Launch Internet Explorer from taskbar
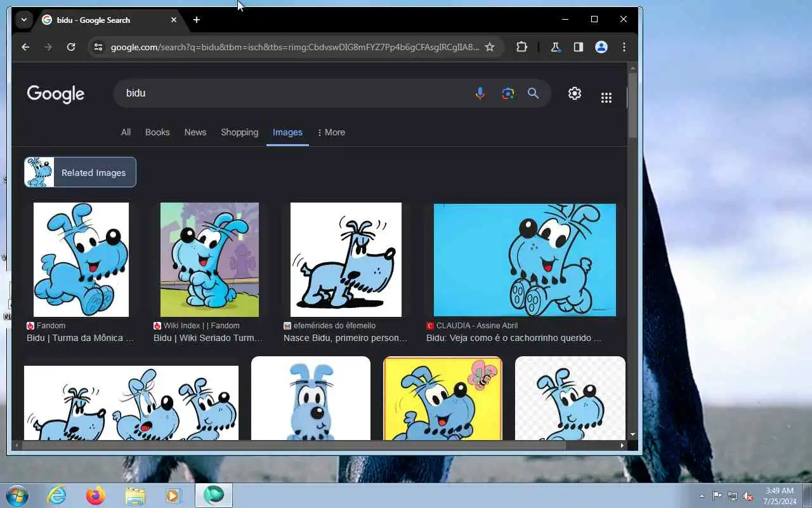The height and width of the screenshot is (508, 812). (57, 495)
